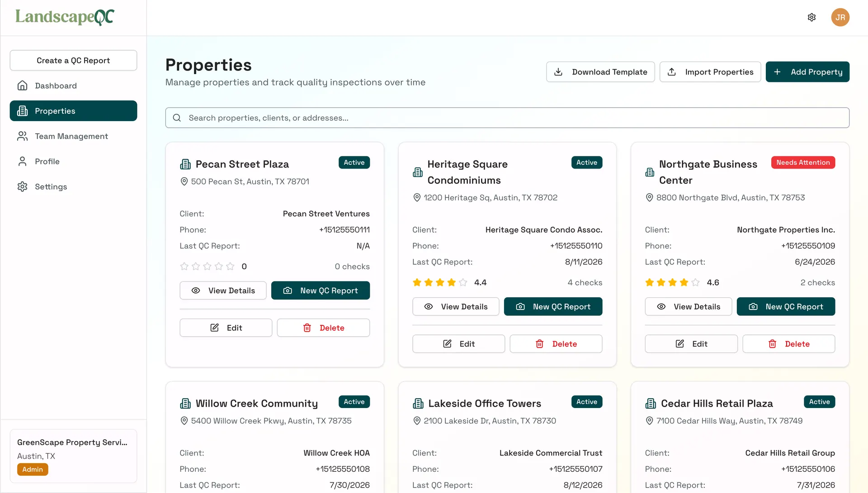Click the location pin for 8800 Northgate Blvd

pyautogui.click(x=649, y=198)
